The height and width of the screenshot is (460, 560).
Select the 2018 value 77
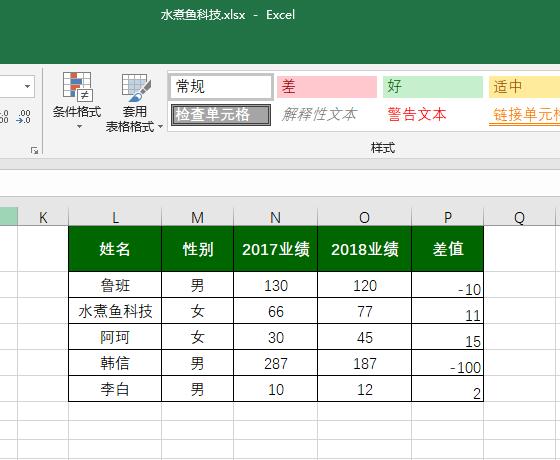tap(364, 311)
